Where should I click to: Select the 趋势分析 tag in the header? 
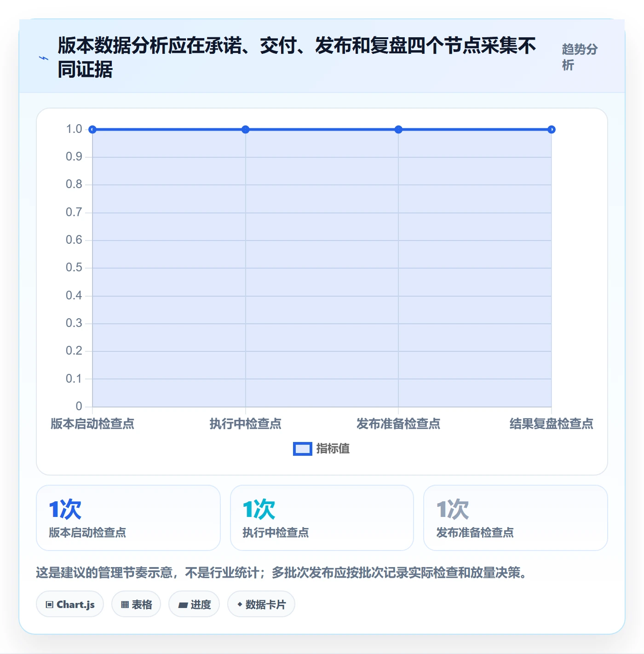580,57
